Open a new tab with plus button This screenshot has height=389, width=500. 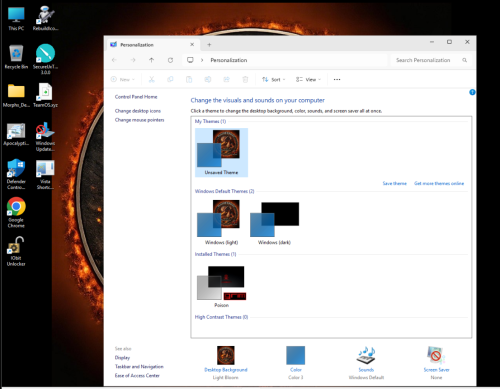pyautogui.click(x=209, y=45)
